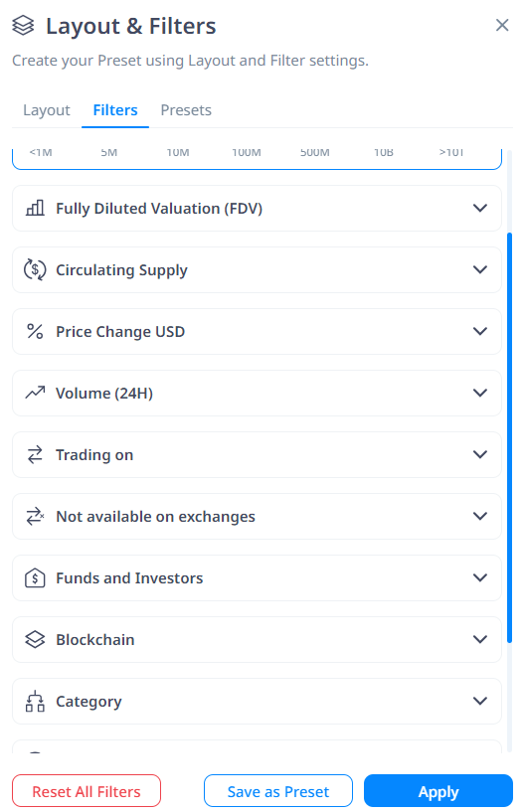
Task: Click Save as Preset button
Action: click(278, 791)
